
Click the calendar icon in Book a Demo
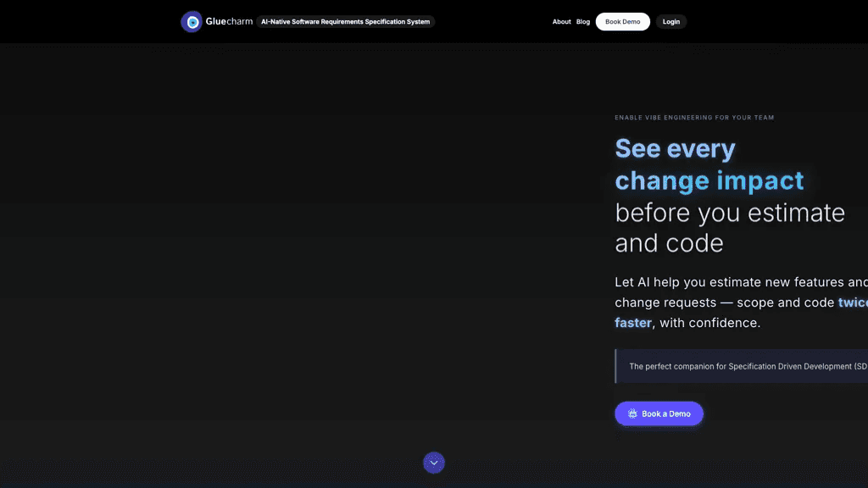pyautogui.click(x=632, y=413)
